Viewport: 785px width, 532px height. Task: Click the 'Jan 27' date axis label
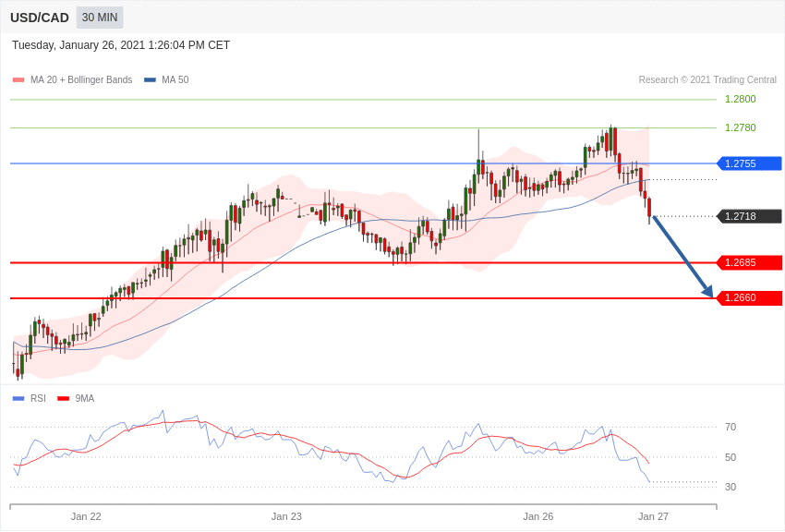point(653,516)
